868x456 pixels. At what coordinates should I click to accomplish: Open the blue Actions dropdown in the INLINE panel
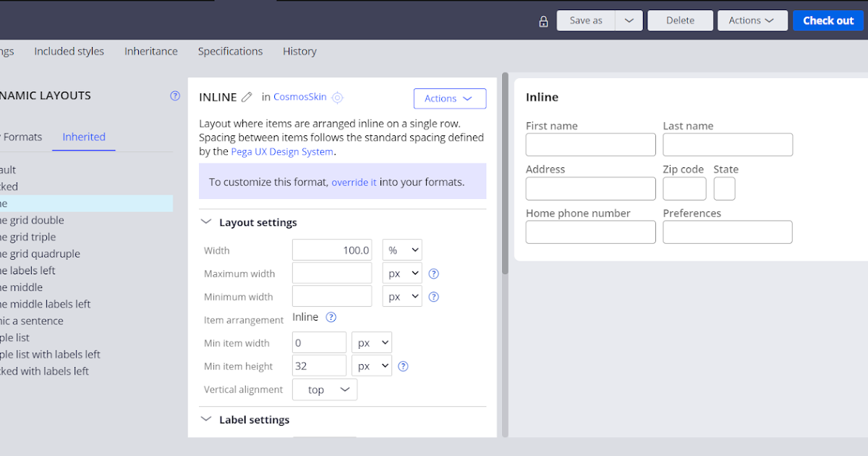pyautogui.click(x=450, y=98)
